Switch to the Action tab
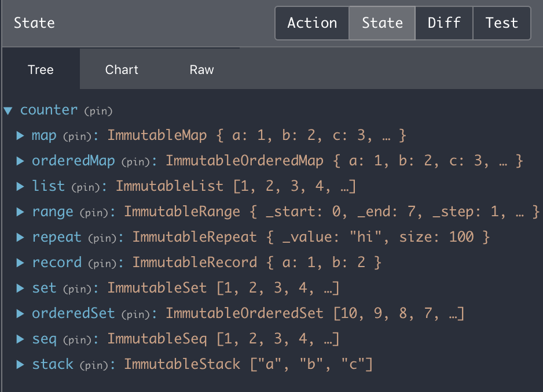 click(x=311, y=23)
